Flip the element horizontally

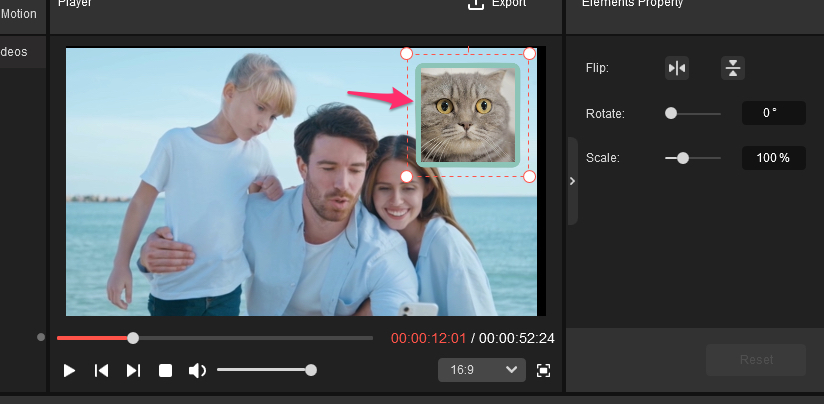click(x=677, y=68)
